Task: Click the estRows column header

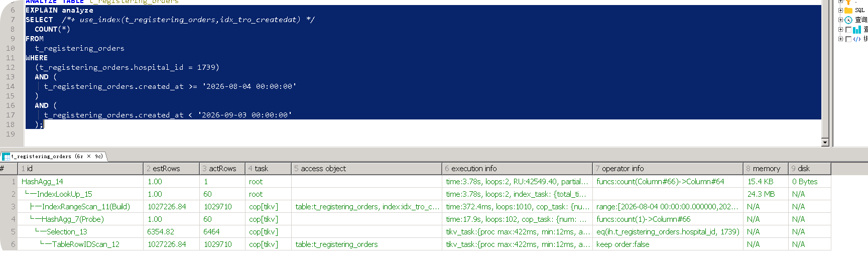Action: click(x=171, y=169)
